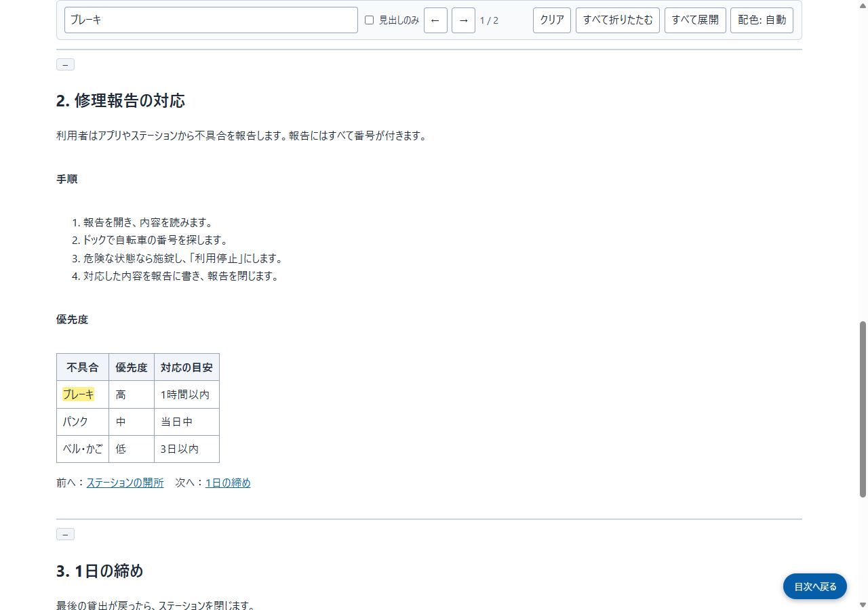868x610 pixels.
Task: Click the heading 2. 修理報告の対応
Action: pos(121,101)
